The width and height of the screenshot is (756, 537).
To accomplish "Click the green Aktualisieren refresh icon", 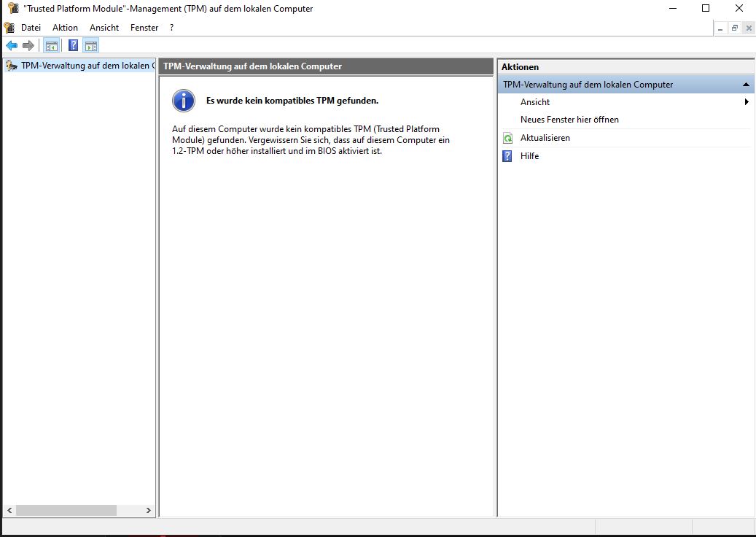I will point(507,138).
